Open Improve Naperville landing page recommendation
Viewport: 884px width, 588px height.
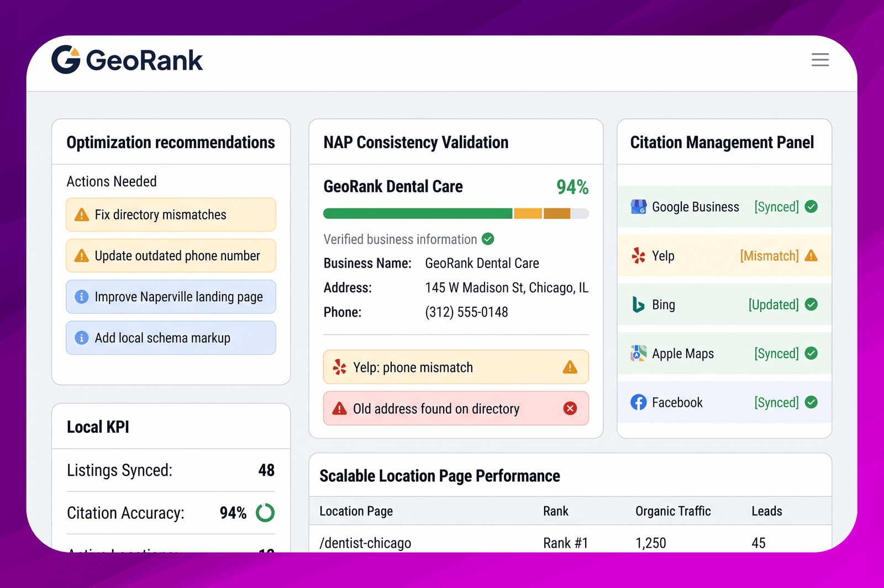pyautogui.click(x=171, y=297)
